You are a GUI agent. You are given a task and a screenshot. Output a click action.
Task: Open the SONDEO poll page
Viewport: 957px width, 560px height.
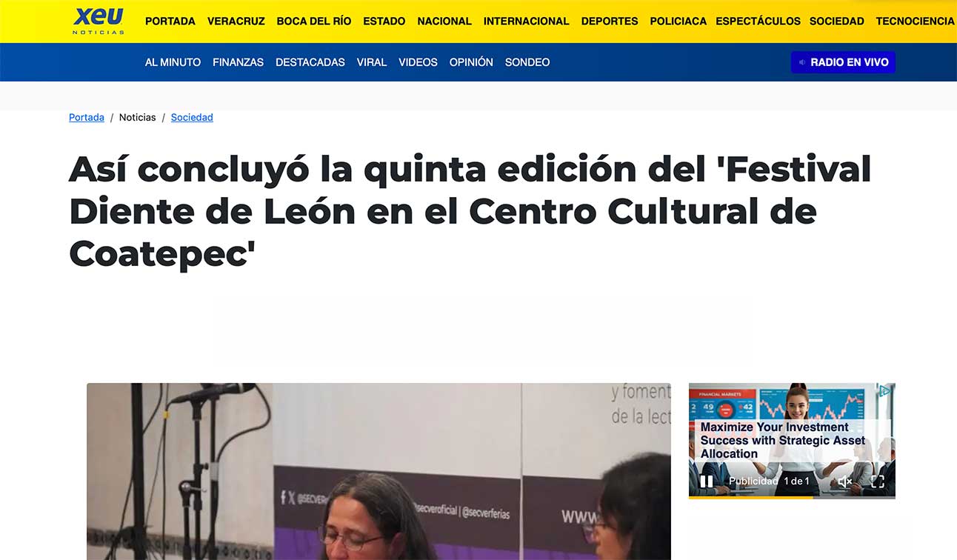(x=527, y=62)
